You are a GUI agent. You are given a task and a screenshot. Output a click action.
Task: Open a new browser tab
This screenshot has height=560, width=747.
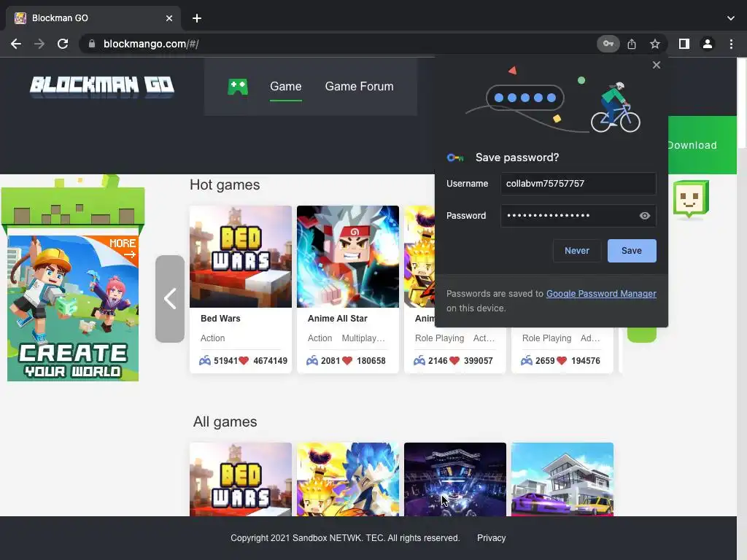197,18
